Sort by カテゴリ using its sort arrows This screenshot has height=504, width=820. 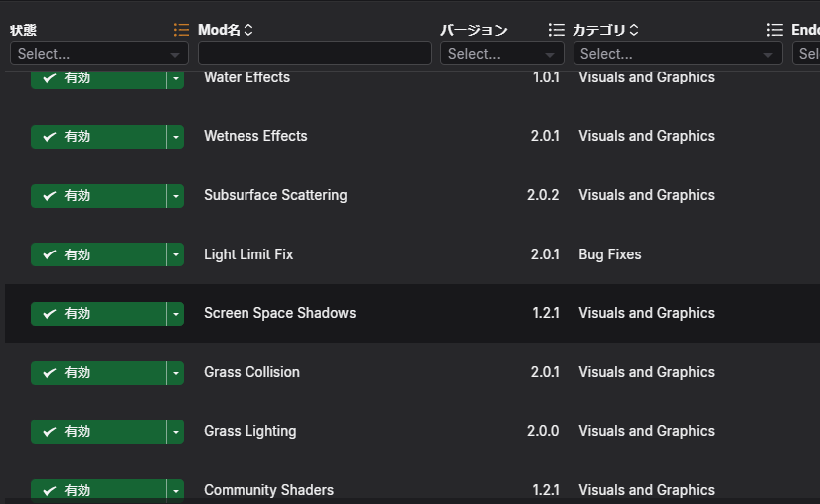634,30
